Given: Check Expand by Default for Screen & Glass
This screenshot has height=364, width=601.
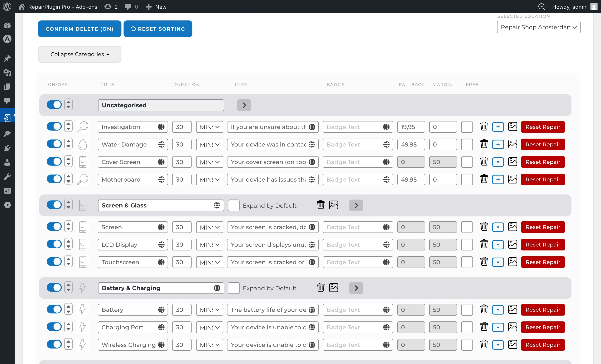Looking at the screenshot, I should 234,205.
